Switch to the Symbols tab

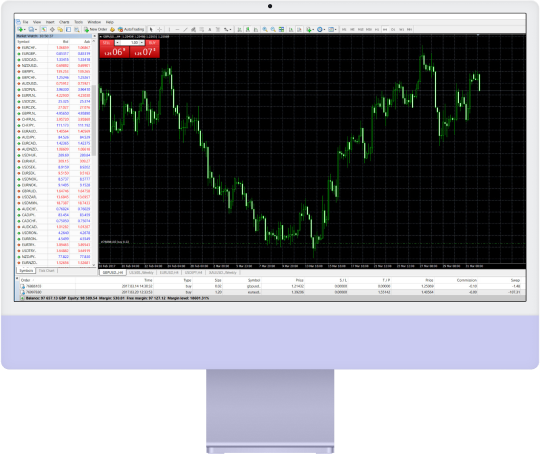pyautogui.click(x=26, y=271)
